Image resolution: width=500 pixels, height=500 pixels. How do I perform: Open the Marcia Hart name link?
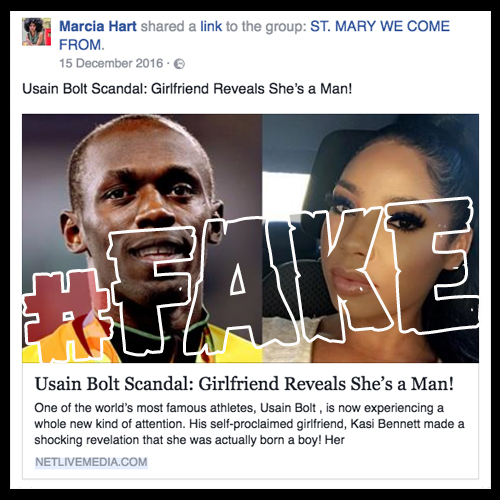coord(98,26)
